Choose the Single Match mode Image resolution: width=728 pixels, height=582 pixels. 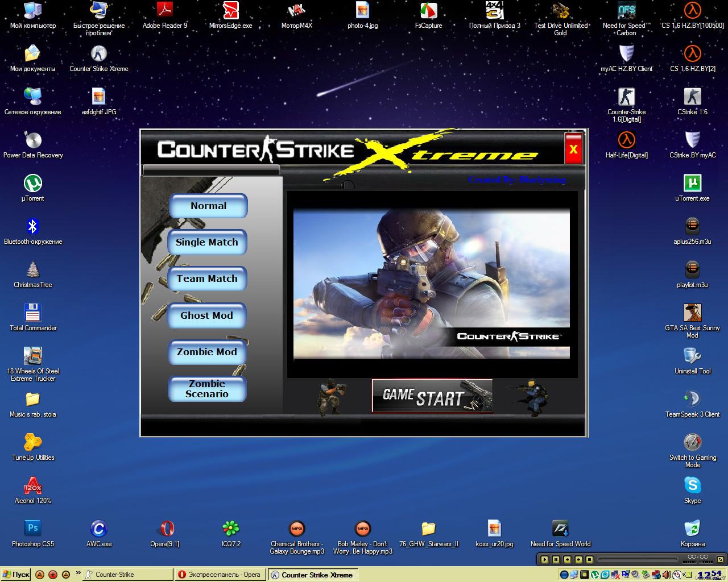point(207,242)
